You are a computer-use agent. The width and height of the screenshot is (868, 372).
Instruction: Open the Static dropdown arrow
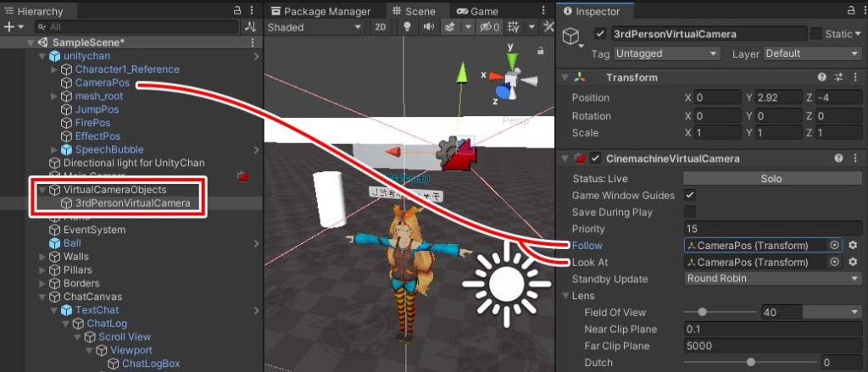click(x=857, y=35)
